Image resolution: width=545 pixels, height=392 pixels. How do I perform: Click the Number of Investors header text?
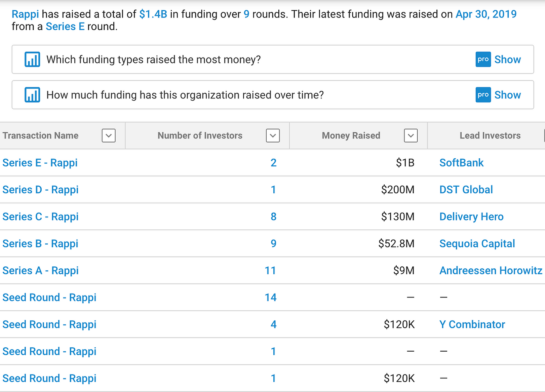(x=200, y=135)
